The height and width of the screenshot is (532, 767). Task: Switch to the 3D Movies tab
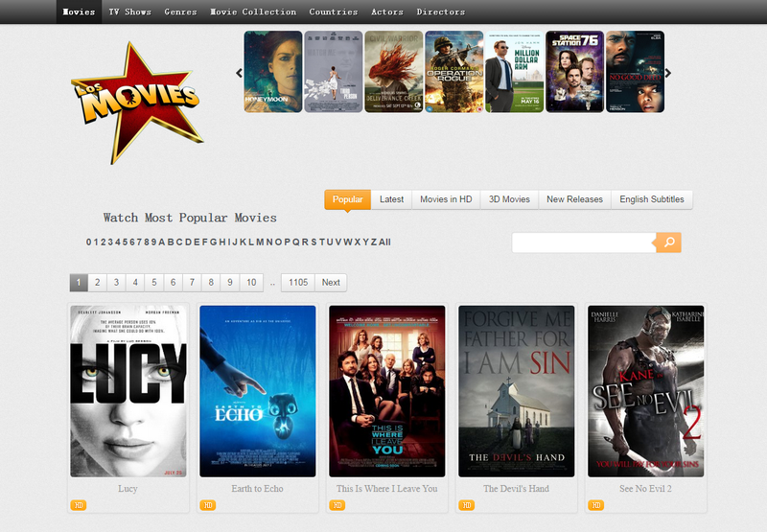click(x=509, y=199)
